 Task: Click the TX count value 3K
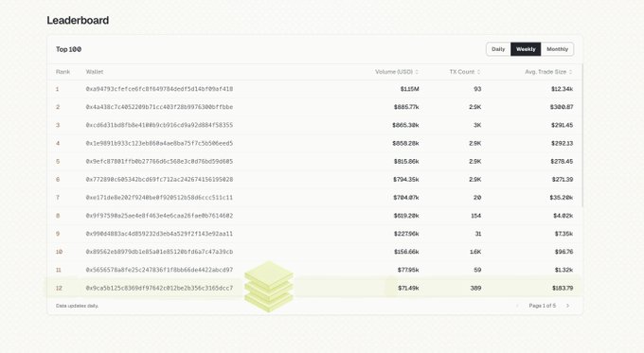[x=477, y=125]
